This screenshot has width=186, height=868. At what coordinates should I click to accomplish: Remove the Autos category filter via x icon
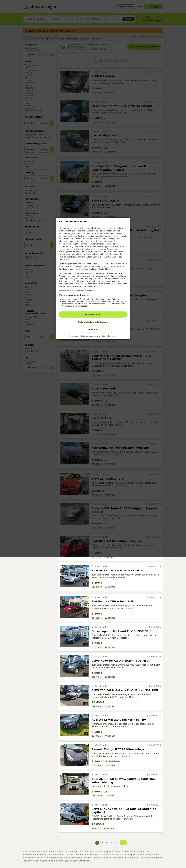tap(52, 55)
